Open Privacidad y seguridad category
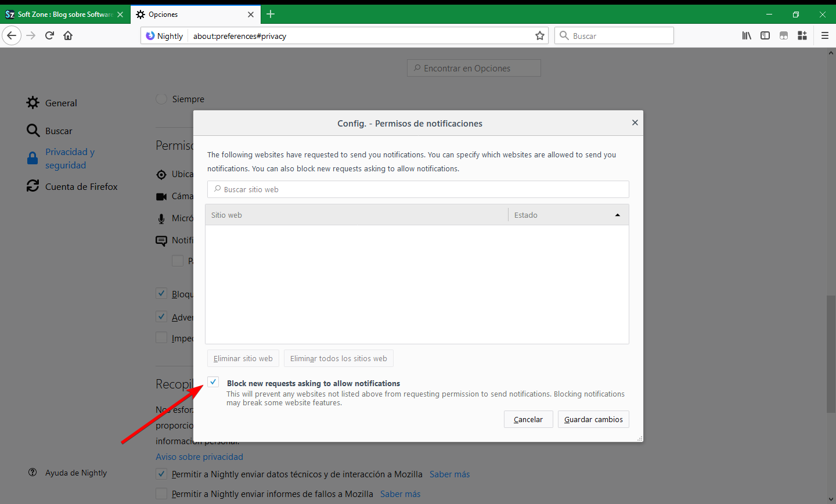836x504 pixels. (70, 159)
